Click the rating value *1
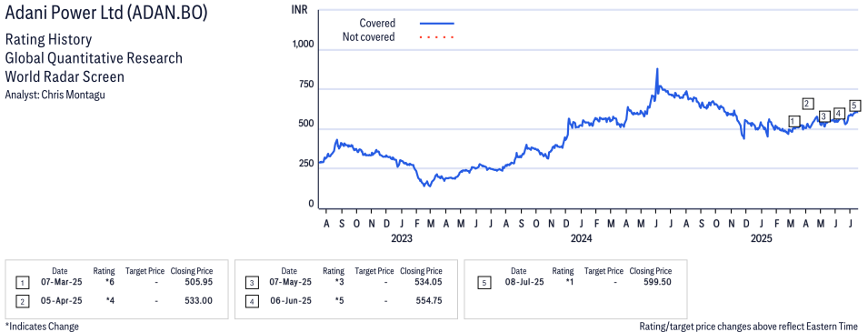The image size is (868, 332). click(569, 282)
